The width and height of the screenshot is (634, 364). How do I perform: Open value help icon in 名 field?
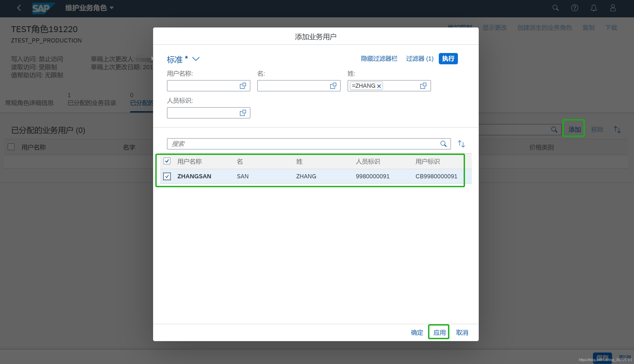pos(333,86)
